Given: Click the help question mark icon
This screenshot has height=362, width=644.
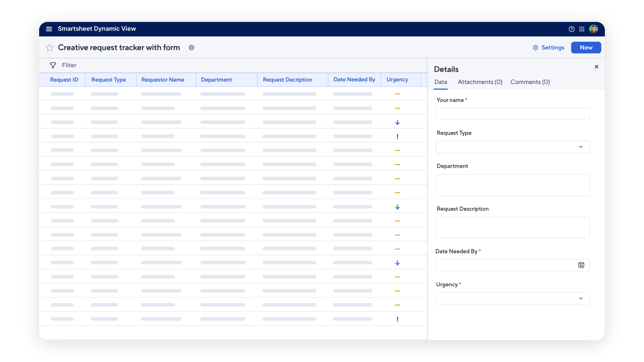Looking at the screenshot, I should (571, 29).
